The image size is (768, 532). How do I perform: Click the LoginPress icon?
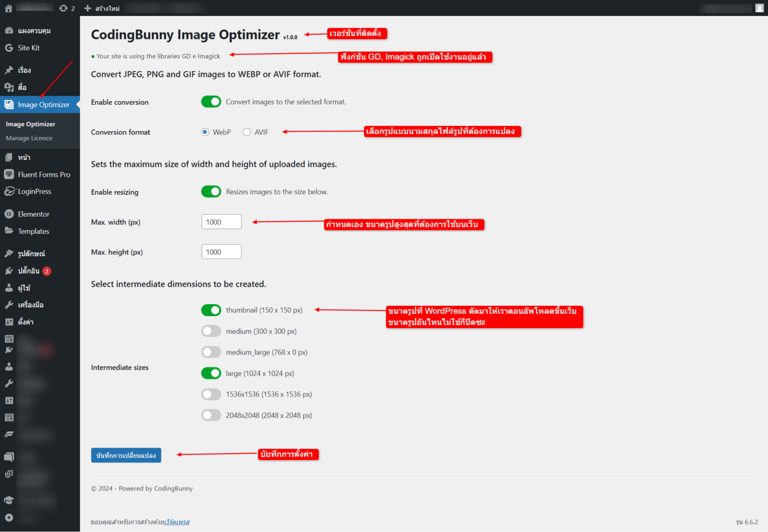9,191
